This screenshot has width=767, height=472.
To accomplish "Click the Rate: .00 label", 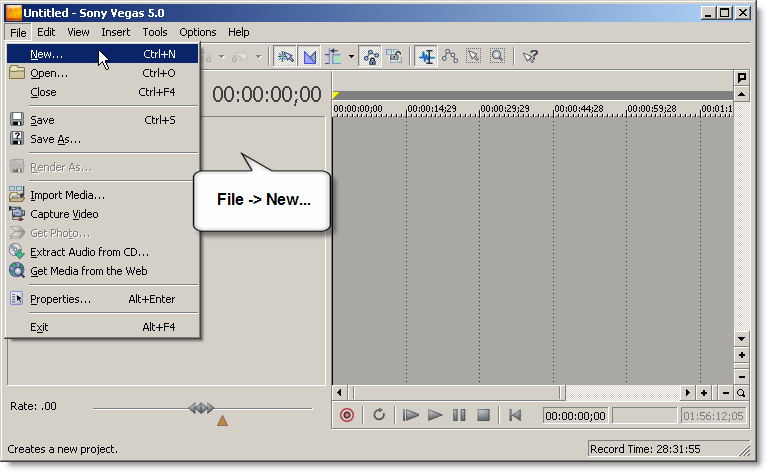I will (33, 406).
